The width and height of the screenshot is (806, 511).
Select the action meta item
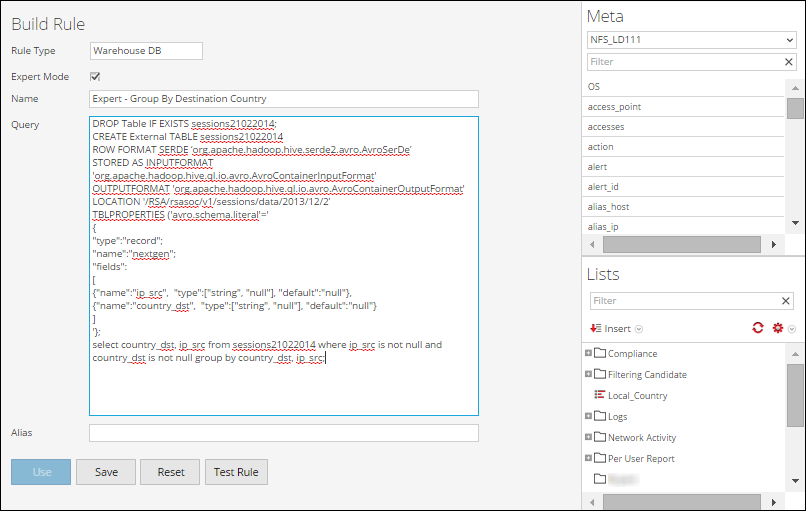pyautogui.click(x=685, y=147)
